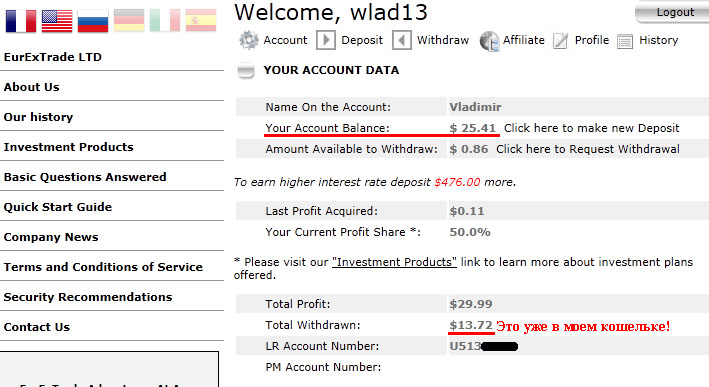Open History from the top navigation
709x387 pixels.
click(658, 40)
